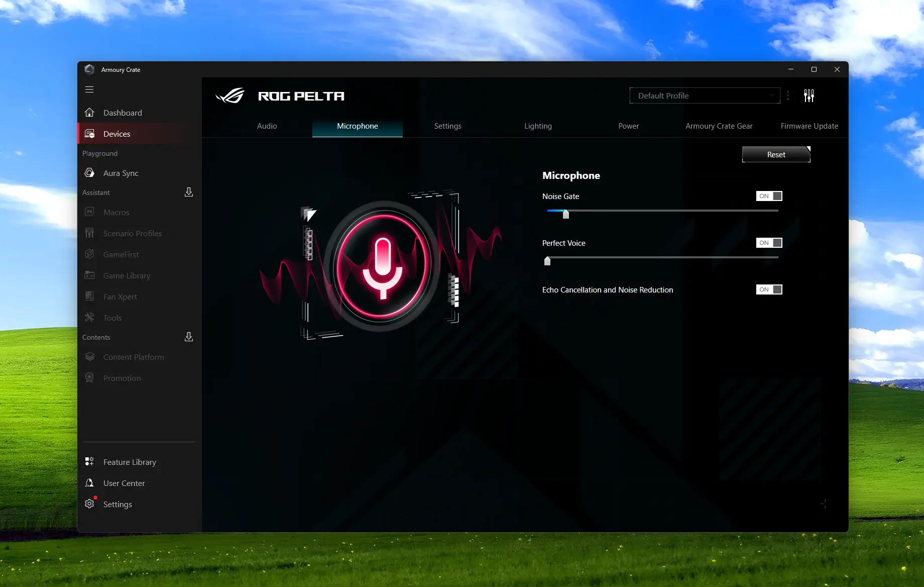Open the Feature Library icon
Image resolution: width=924 pixels, height=587 pixels.
coord(90,462)
